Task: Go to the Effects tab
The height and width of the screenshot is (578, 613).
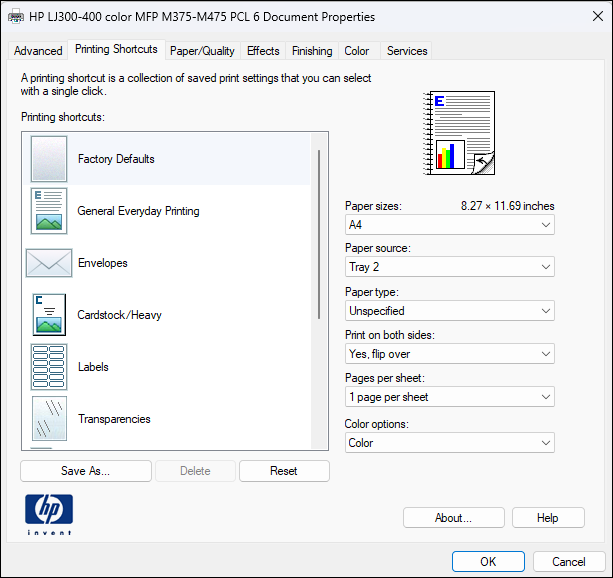Action: click(263, 51)
